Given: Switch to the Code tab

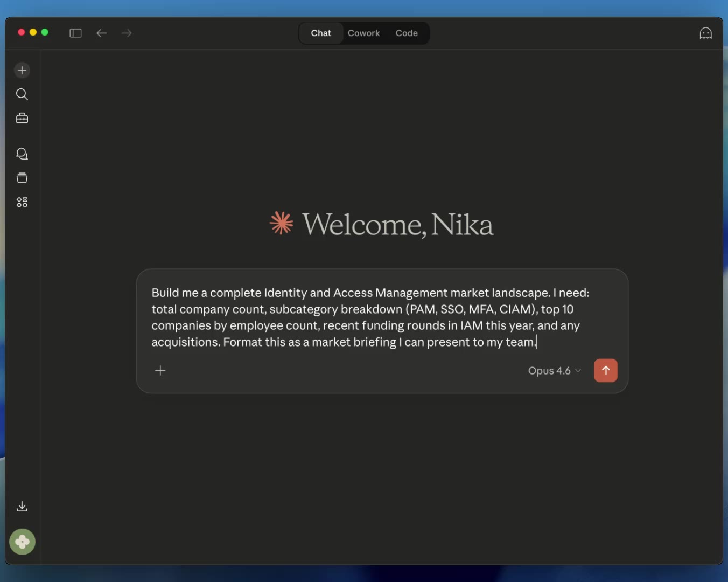Looking at the screenshot, I should coord(406,33).
